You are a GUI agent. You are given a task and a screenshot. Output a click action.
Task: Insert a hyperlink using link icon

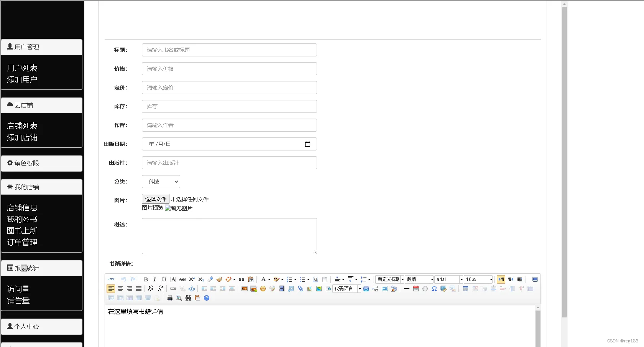tap(173, 289)
